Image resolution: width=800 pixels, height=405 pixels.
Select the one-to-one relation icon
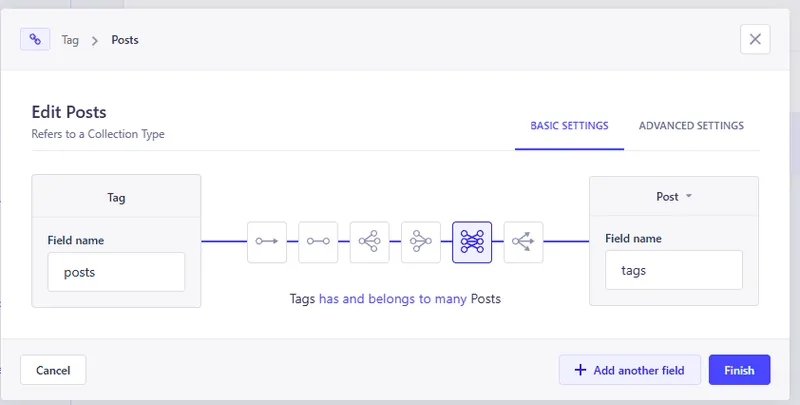[318, 242]
